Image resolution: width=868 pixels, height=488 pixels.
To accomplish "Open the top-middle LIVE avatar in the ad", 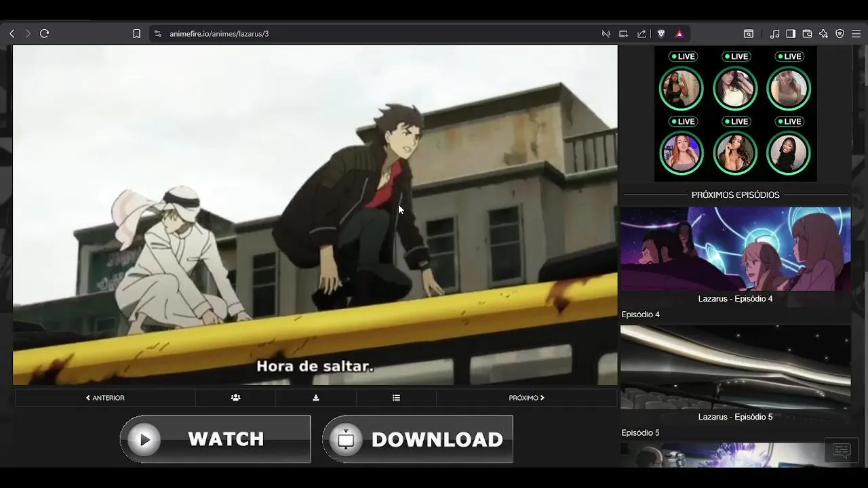I will [x=735, y=88].
